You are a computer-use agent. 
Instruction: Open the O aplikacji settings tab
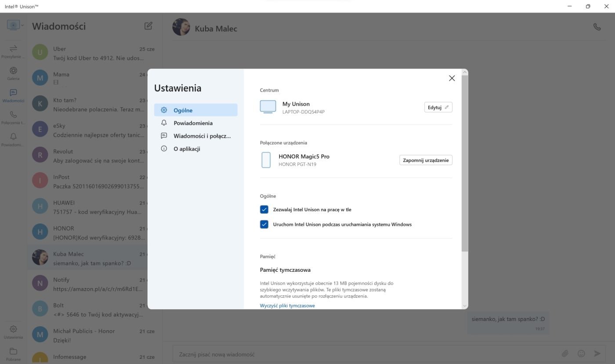pos(196,148)
